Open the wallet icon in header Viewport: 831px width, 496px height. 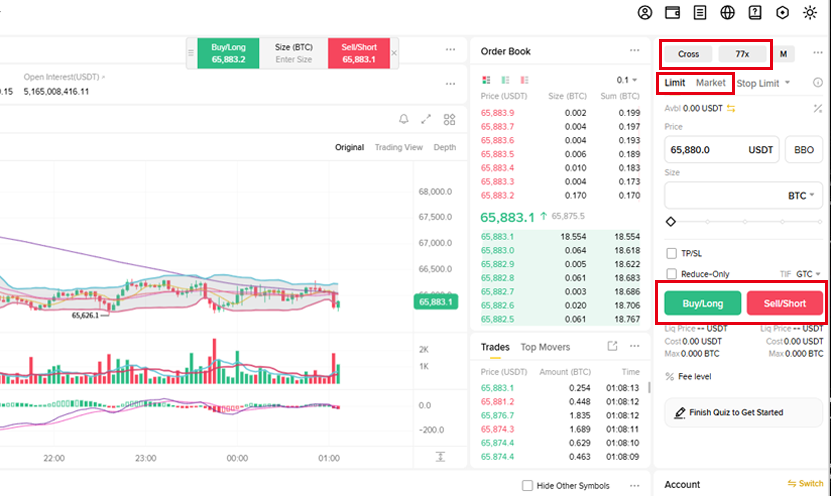click(672, 12)
